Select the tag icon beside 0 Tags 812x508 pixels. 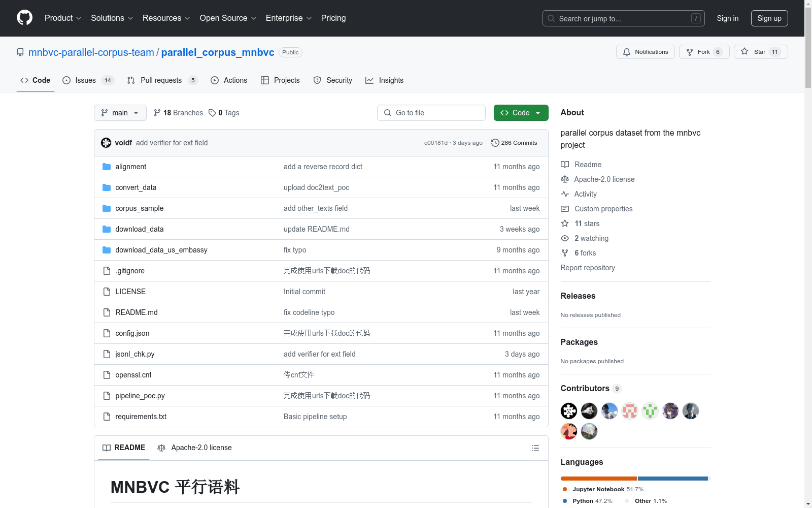tap(212, 113)
